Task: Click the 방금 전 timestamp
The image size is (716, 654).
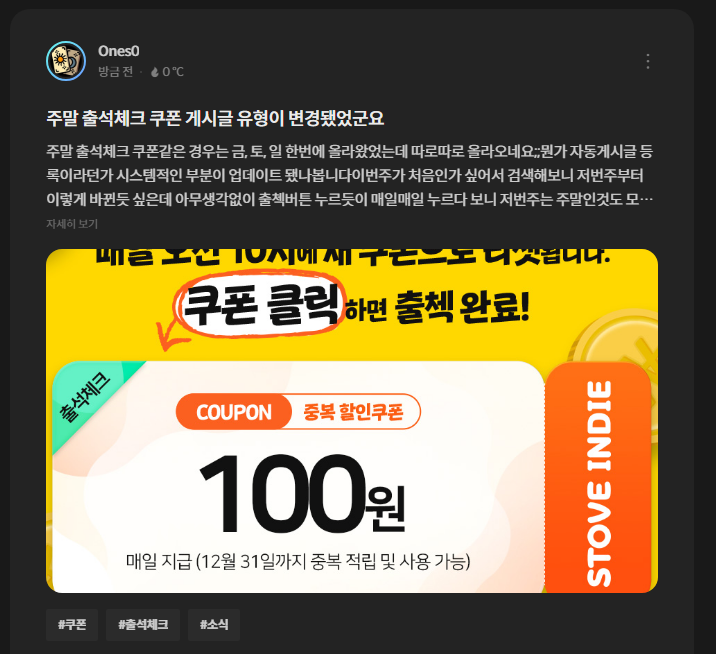Action: click(x=116, y=72)
